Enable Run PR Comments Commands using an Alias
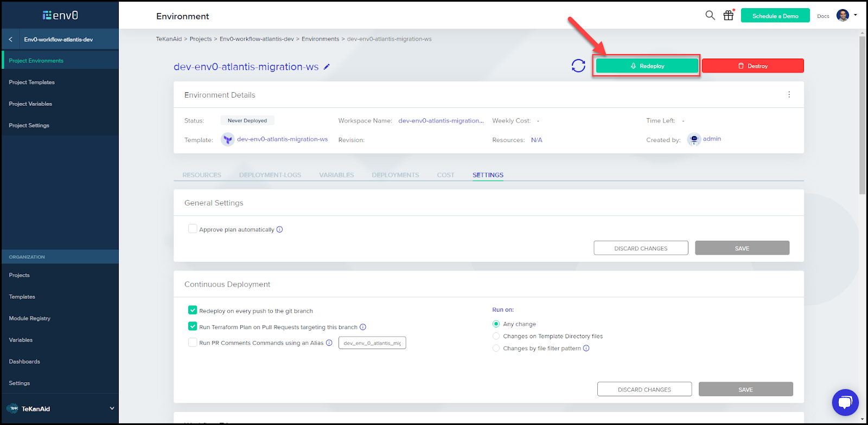The height and width of the screenshot is (425, 868). tap(193, 342)
